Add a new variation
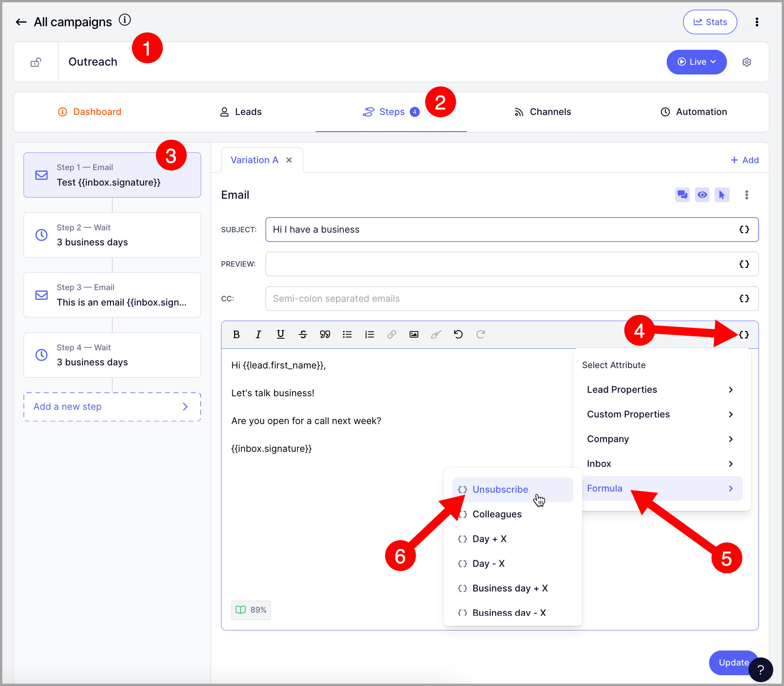Image resolution: width=784 pixels, height=686 pixels. click(x=745, y=160)
